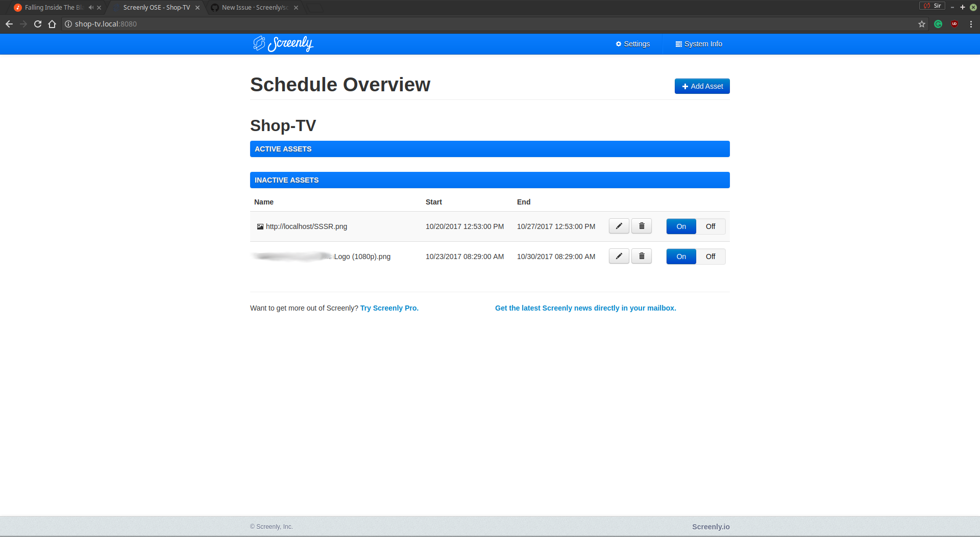The image size is (980, 537).
Task: Switch to the Falling Inside The Black tab
Action: 51,7
